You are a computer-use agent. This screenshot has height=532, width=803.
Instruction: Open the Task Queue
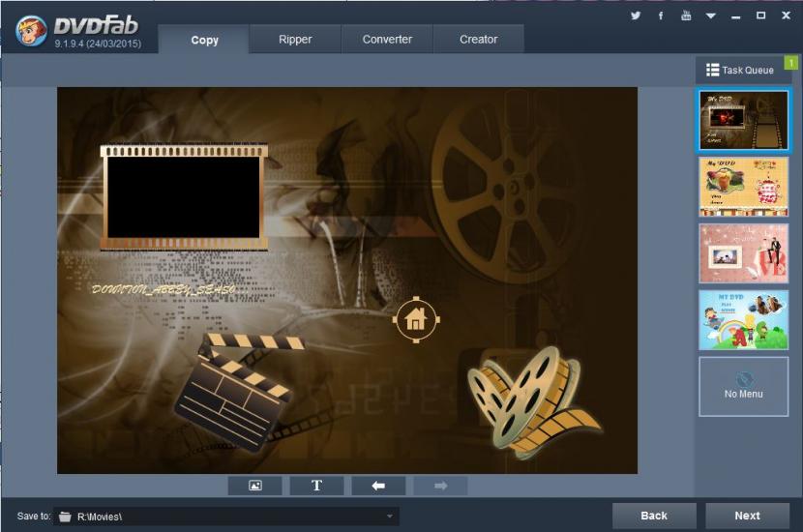coord(740,71)
